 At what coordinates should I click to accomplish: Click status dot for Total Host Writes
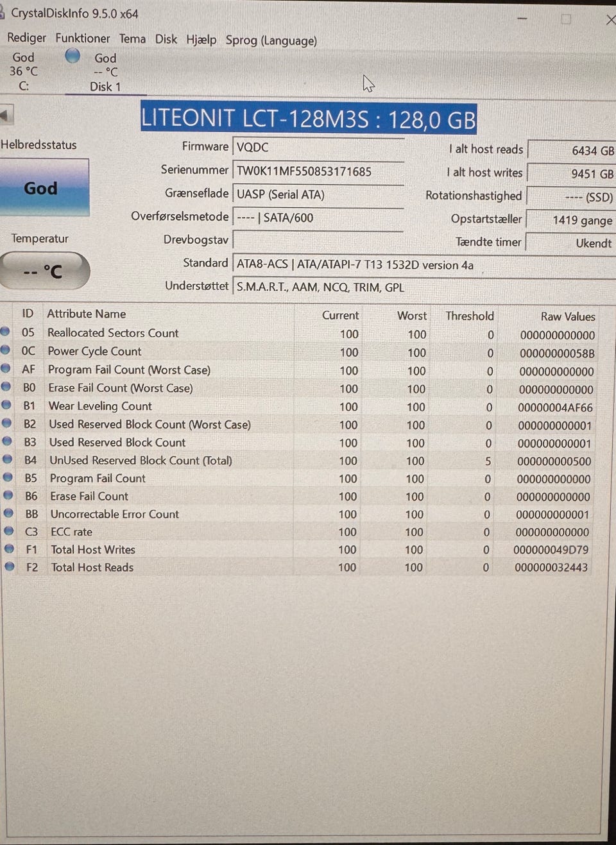[x=9, y=549]
